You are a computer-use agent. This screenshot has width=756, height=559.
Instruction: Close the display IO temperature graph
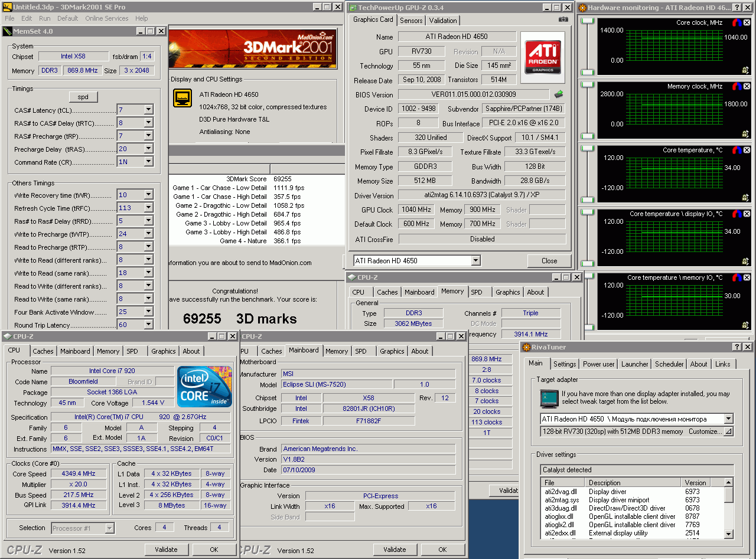[x=747, y=214]
